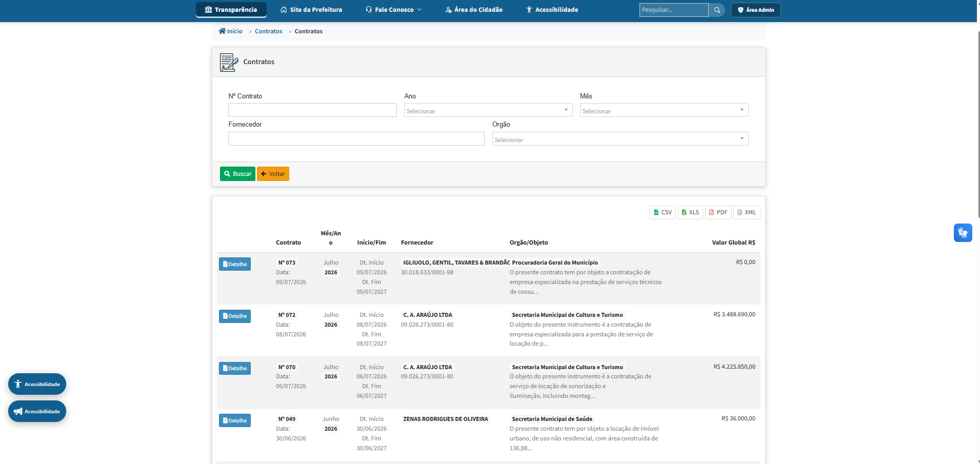Open the Mês dropdown
Image resolution: width=980 pixels, height=464 pixels.
(x=664, y=110)
